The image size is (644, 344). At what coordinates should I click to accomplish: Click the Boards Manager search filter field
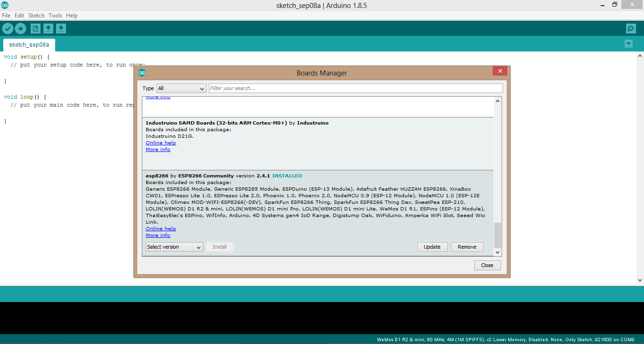[355, 88]
